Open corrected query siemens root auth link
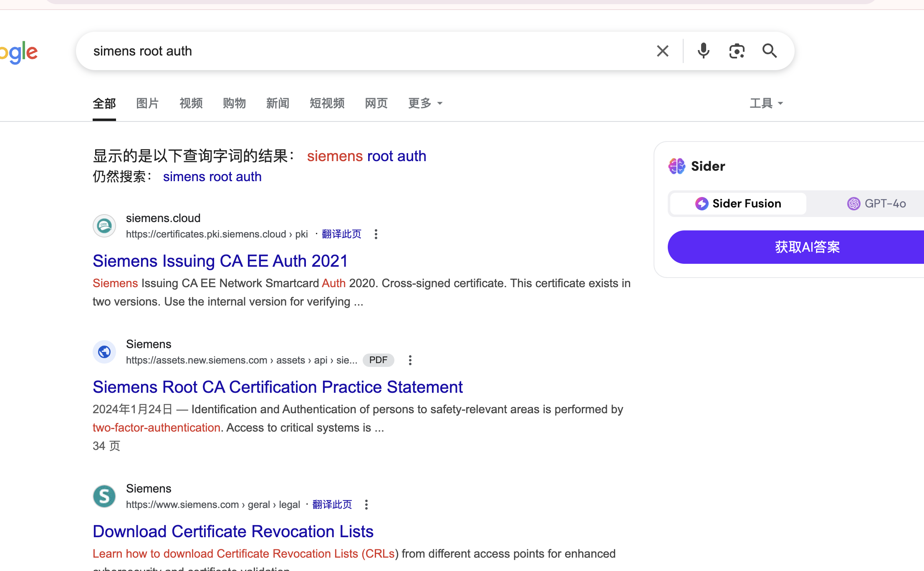This screenshot has width=924, height=571. 366,156
